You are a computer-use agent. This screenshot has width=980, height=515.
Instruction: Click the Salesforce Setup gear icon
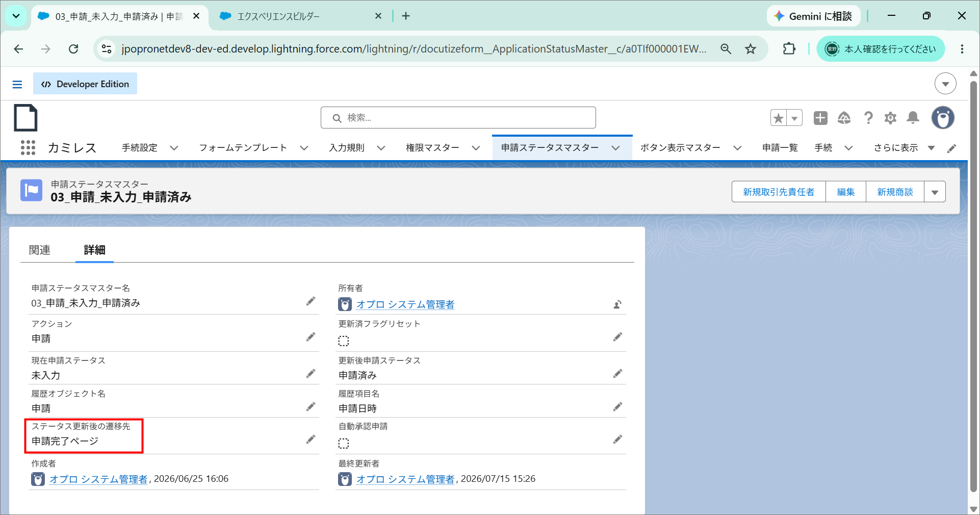point(890,118)
